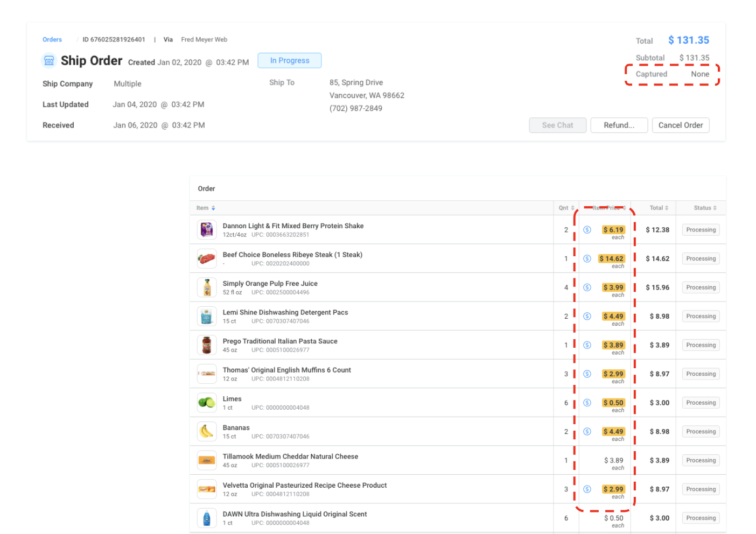756x534 pixels.
Task: Click price icon for Simply Orange Juice
Action: [x=587, y=287]
